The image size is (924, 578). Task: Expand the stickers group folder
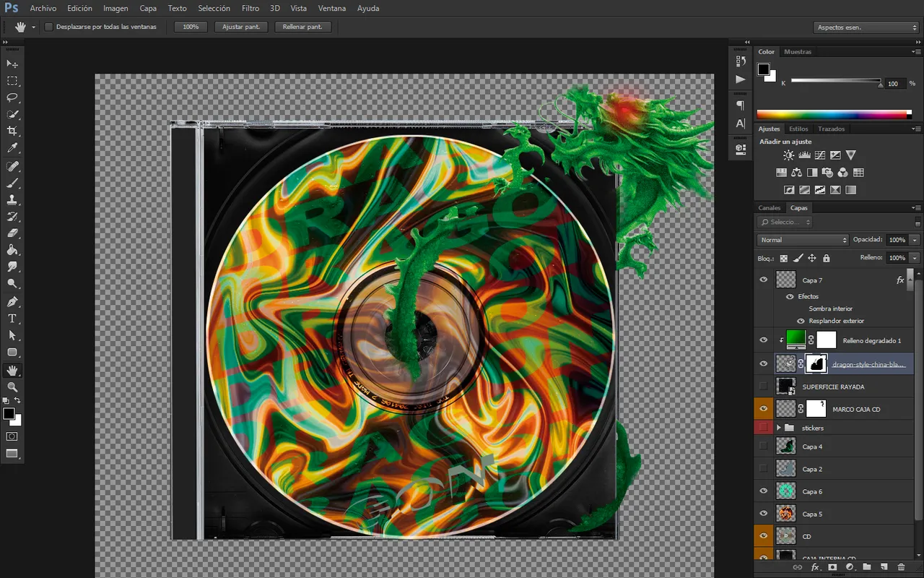tap(779, 428)
